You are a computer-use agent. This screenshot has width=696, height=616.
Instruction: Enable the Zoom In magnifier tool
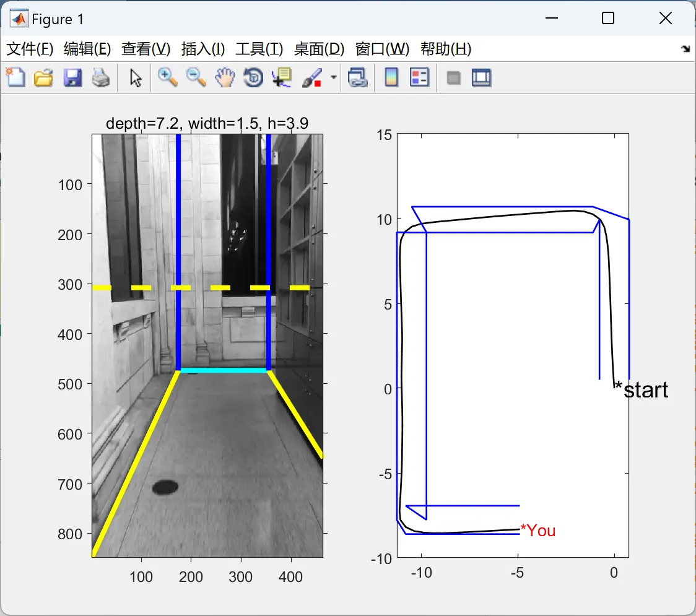pyautogui.click(x=167, y=77)
